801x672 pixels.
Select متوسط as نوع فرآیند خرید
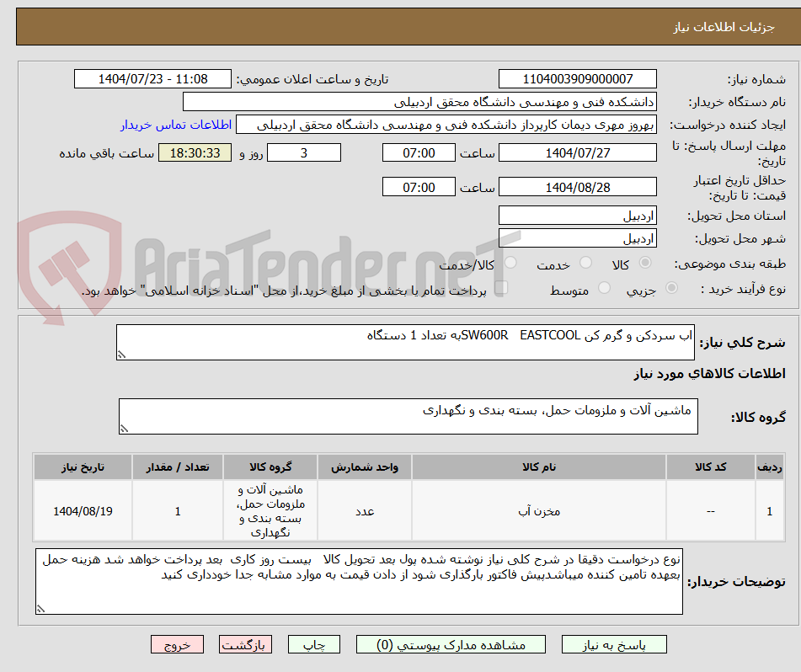click(605, 287)
